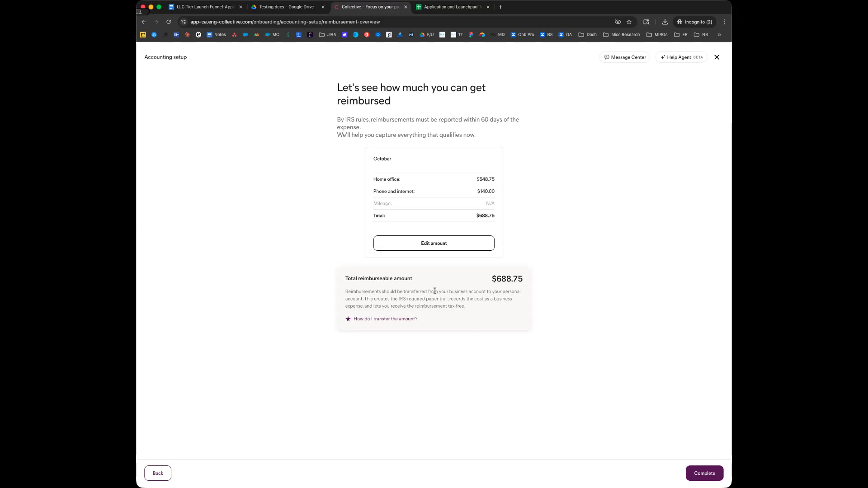Open the Misc Research bookmark folder
868x488 pixels.
pyautogui.click(x=621, y=34)
